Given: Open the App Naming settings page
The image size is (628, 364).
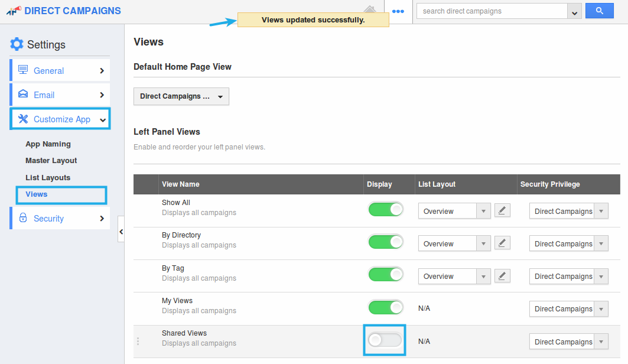Looking at the screenshot, I should tap(47, 144).
